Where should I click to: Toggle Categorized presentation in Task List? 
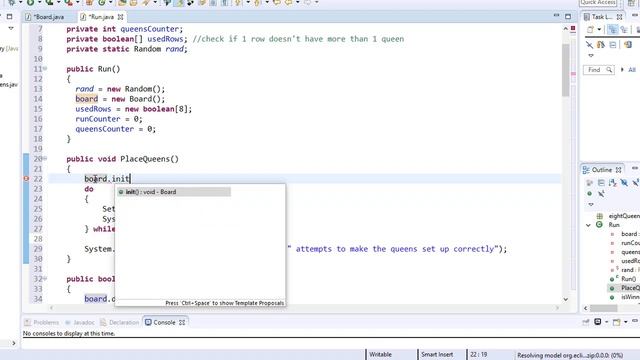point(612,29)
